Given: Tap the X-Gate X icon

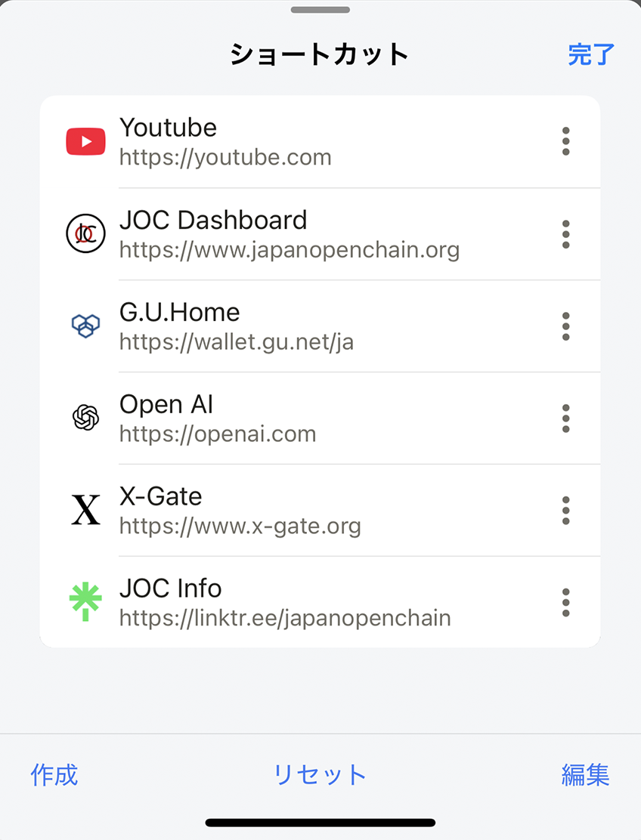Looking at the screenshot, I should point(85,511).
